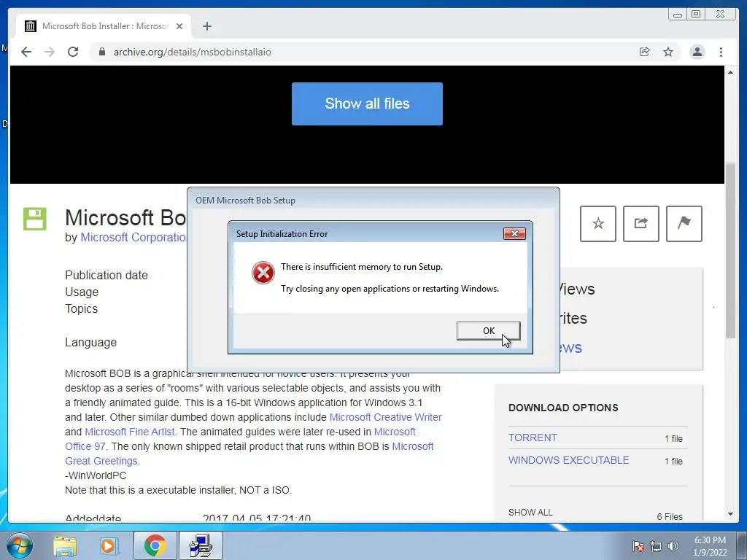Click the archive share item button

coord(640,224)
